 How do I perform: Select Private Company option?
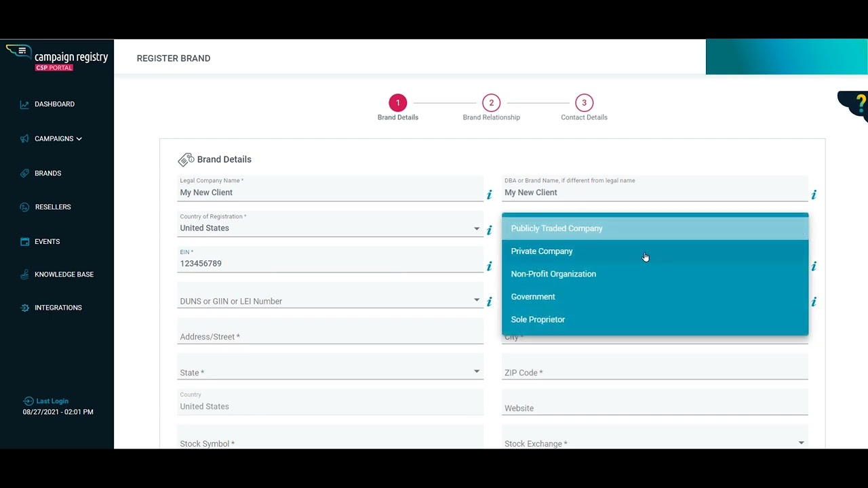click(655, 251)
